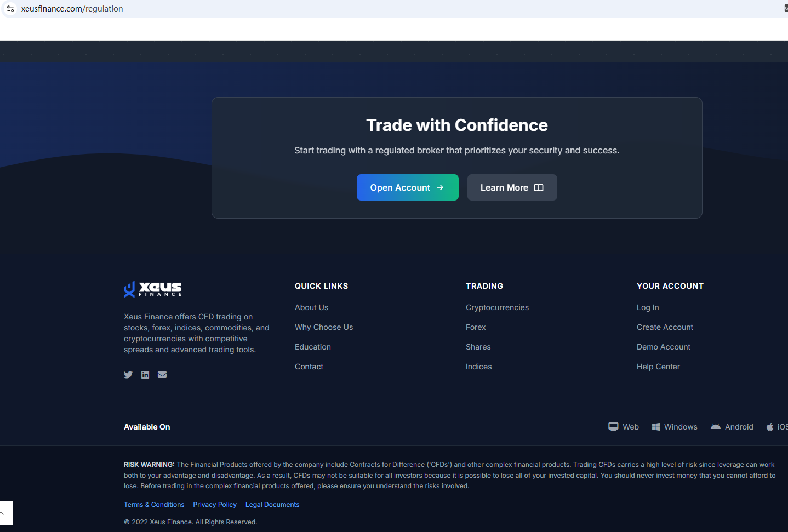This screenshot has width=788, height=532.
Task: Select the Windows platform link
Action: click(x=675, y=427)
